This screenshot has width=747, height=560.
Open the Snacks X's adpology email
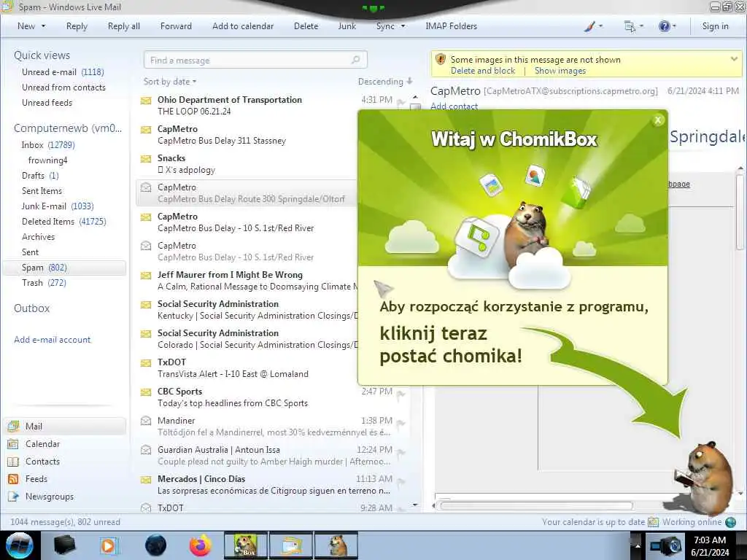[x=247, y=164]
